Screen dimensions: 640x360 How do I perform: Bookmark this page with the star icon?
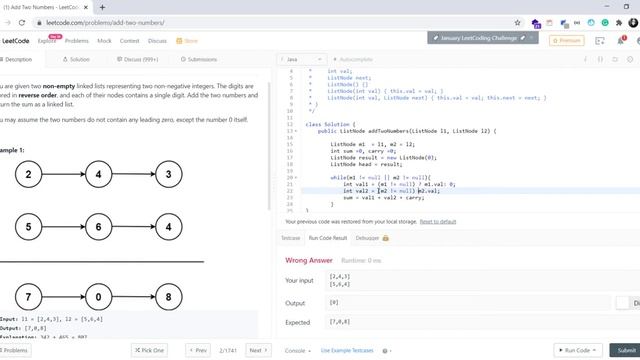517,23
